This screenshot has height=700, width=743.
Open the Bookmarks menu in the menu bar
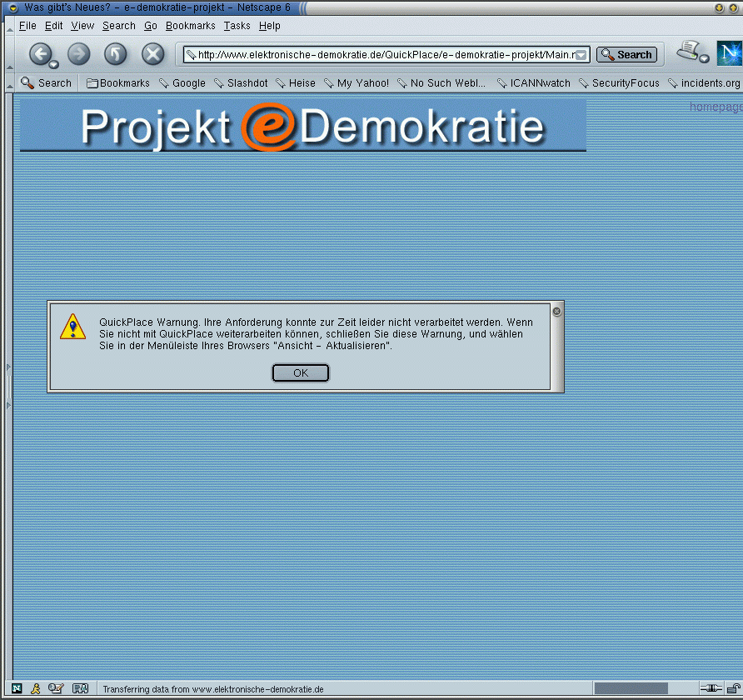191,26
